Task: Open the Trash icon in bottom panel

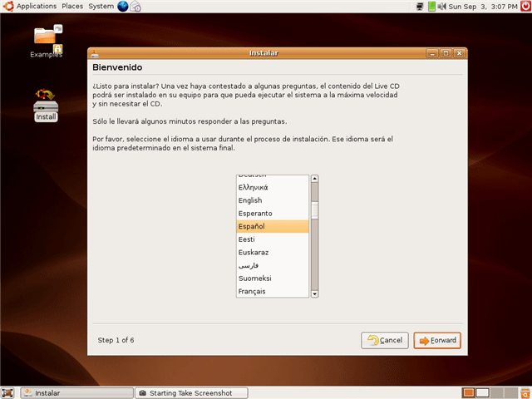Action: point(524,392)
